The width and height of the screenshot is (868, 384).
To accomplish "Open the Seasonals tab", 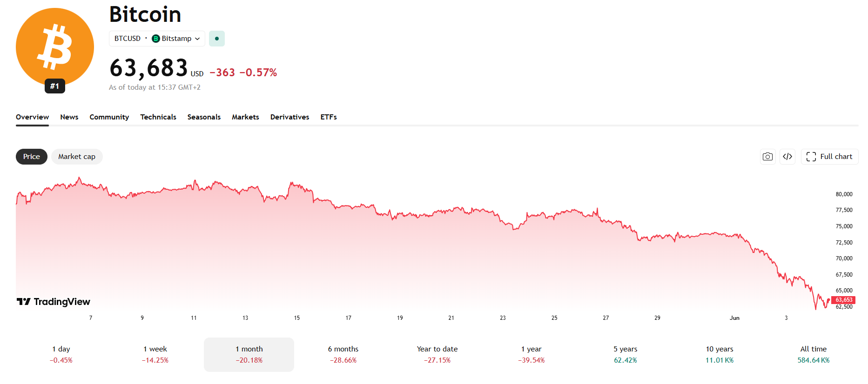I will point(204,117).
